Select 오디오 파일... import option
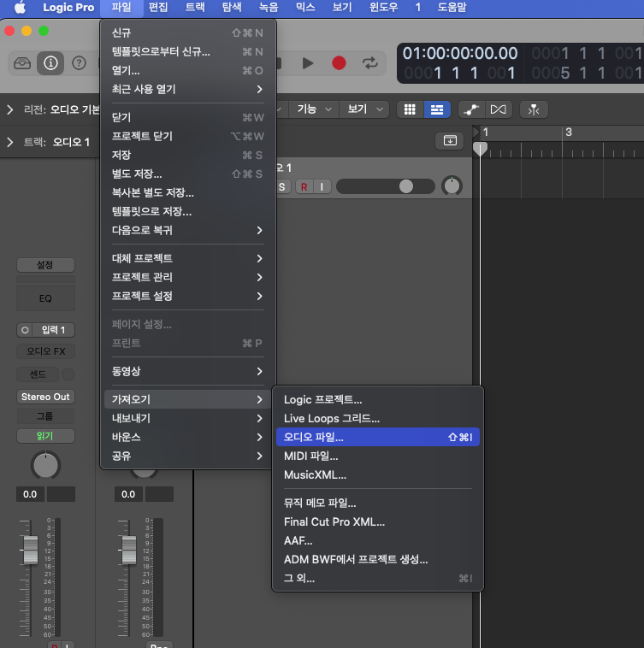The height and width of the screenshot is (648, 644). click(378, 437)
